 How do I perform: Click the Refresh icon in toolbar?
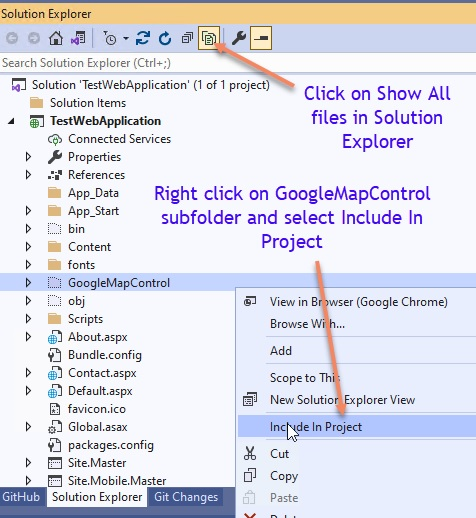pyautogui.click(x=165, y=38)
